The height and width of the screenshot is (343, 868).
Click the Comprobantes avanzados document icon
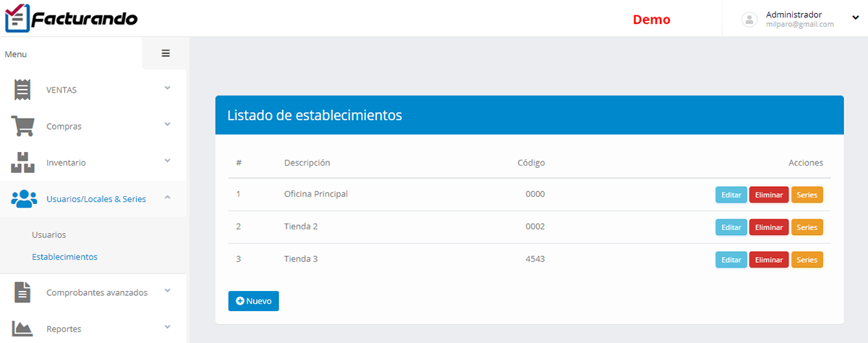point(22,292)
